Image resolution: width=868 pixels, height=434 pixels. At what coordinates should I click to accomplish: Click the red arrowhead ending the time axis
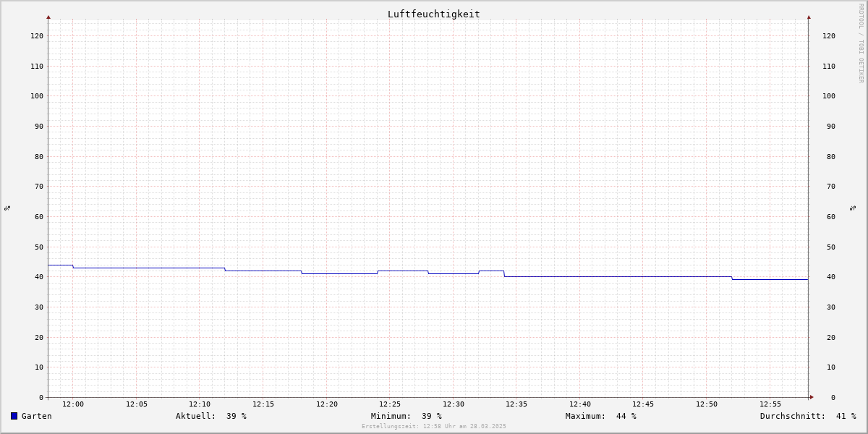812,397
